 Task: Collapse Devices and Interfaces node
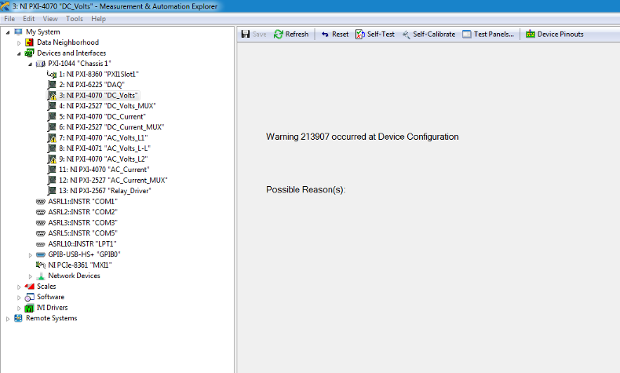coord(19,54)
